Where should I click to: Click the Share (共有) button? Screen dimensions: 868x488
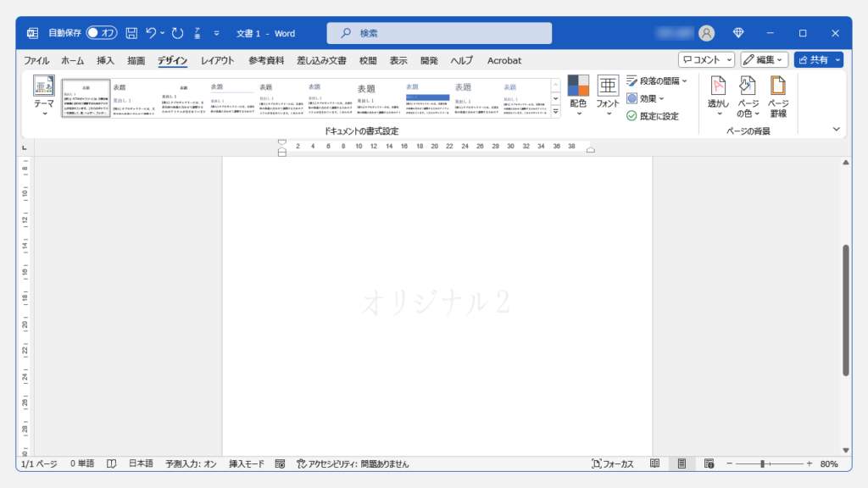tap(813, 60)
